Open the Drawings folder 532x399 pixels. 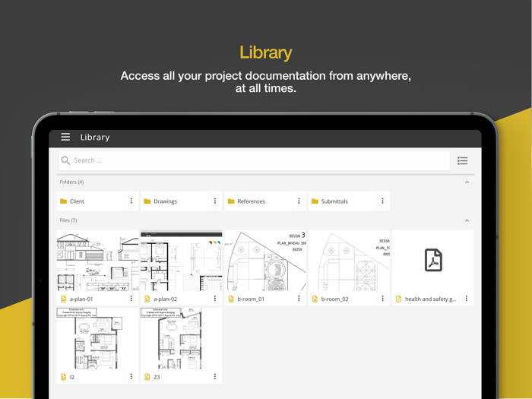coord(174,201)
